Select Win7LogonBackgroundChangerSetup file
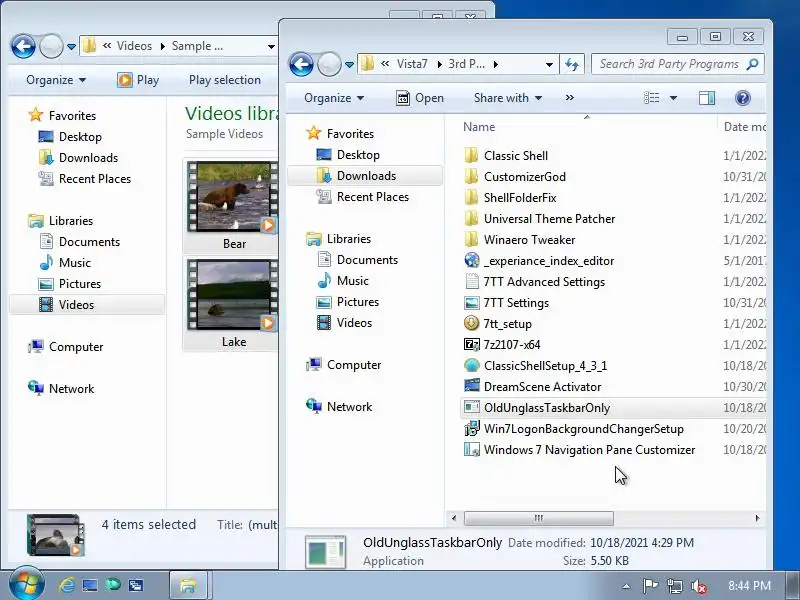 [x=583, y=429]
